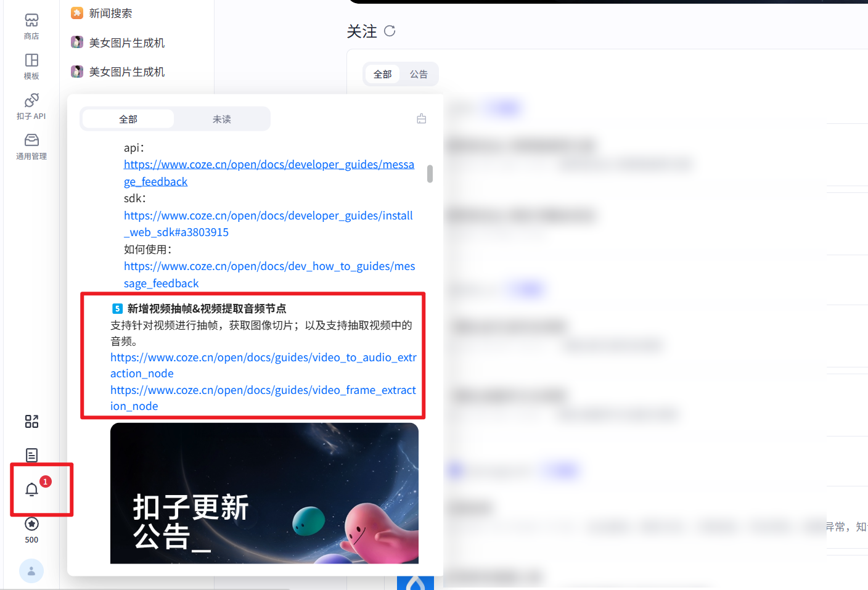Open the document icon in sidebar
This screenshot has width=868, height=590.
pos(31,455)
